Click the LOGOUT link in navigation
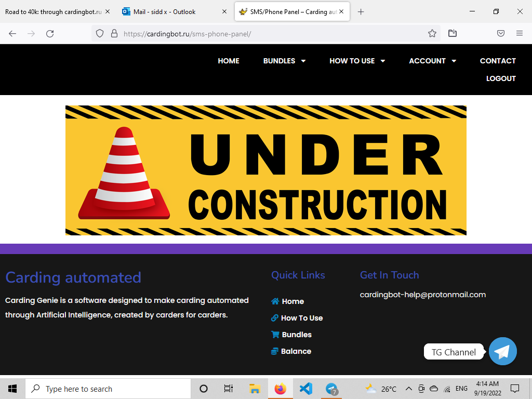 (x=501, y=78)
